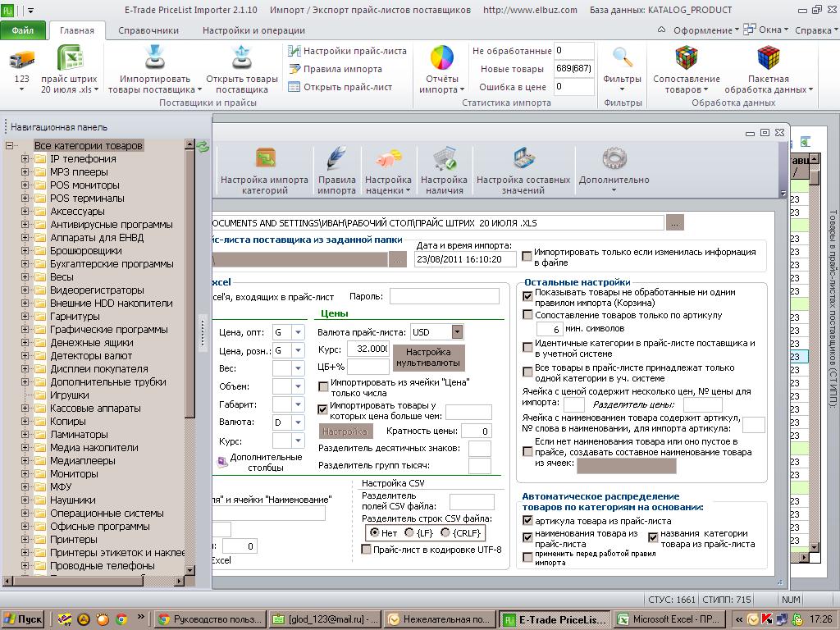Open Настройка наценки piggy bank icon
Image resolution: width=840 pixels, height=630 pixels.
coord(388,158)
